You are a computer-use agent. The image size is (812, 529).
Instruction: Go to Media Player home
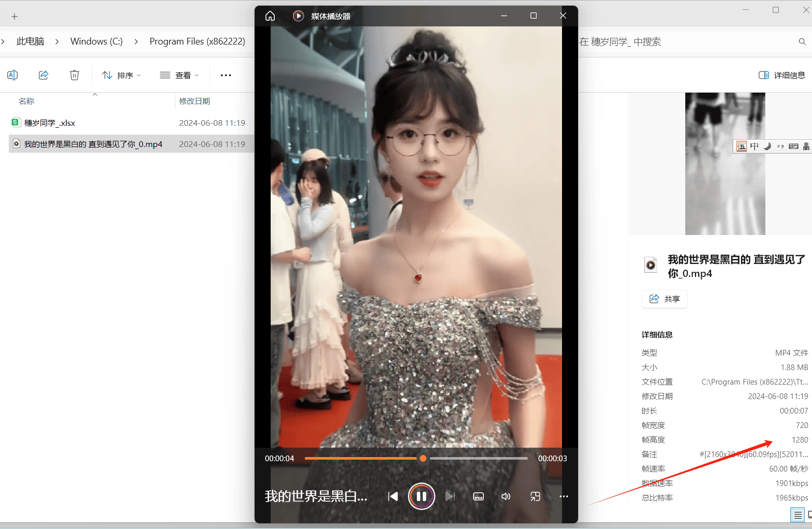(270, 16)
